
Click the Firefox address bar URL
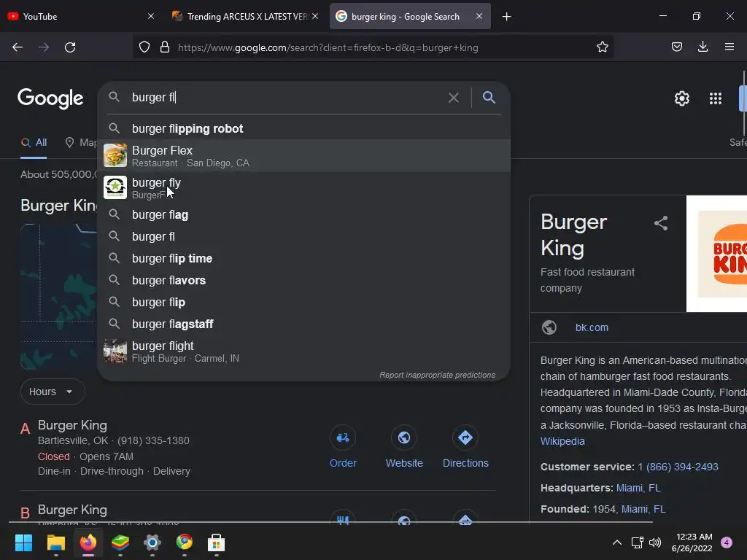click(x=328, y=47)
